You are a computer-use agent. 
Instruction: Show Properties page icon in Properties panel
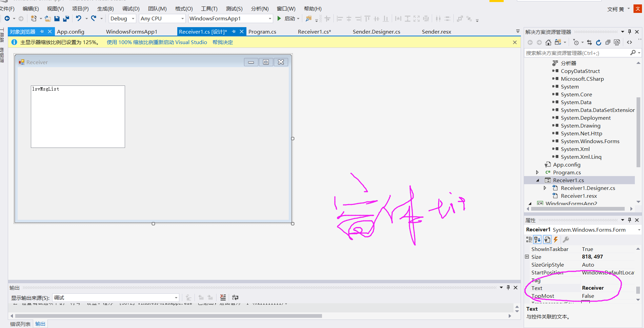tap(547, 239)
